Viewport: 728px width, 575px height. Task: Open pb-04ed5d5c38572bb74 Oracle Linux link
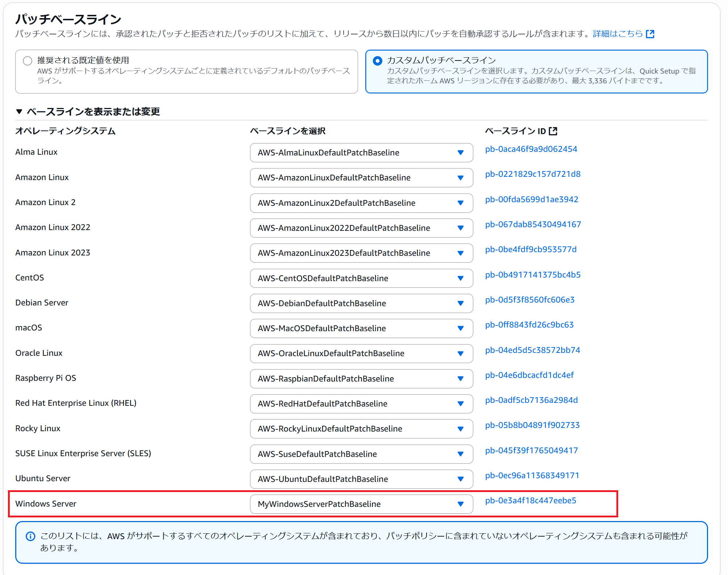(x=532, y=350)
